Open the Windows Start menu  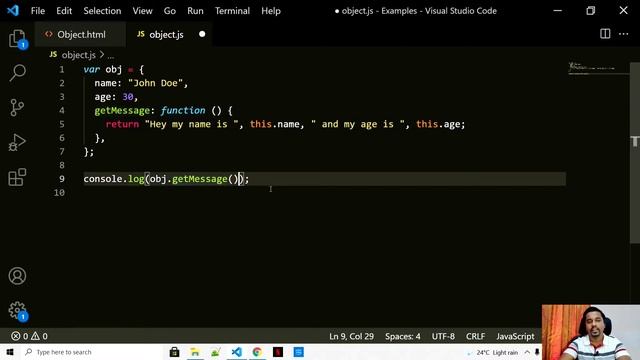tap(10, 352)
